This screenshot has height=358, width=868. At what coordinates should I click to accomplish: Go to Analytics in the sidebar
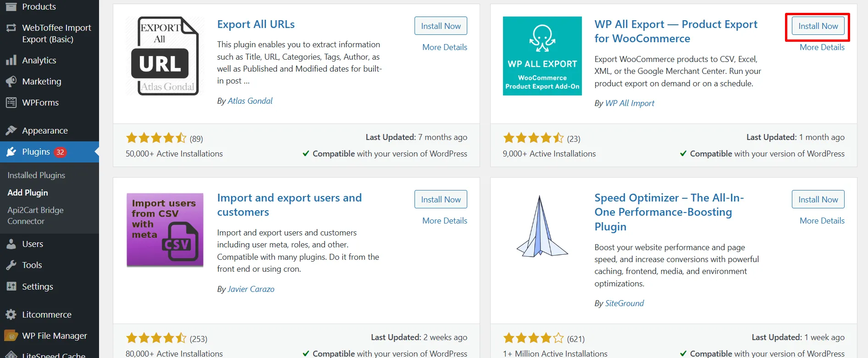[39, 61]
